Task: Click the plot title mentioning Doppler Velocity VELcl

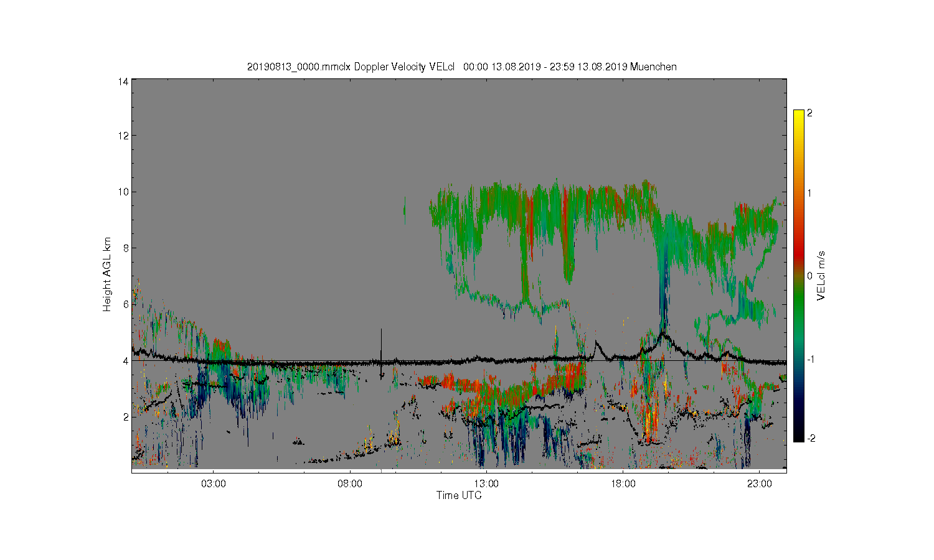Action: tap(461, 67)
